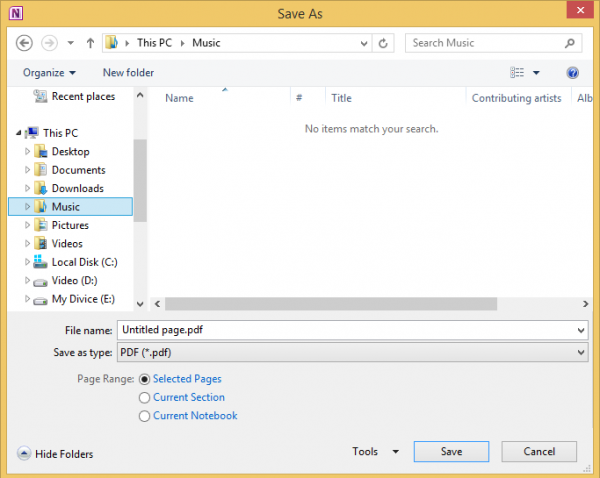Click the Title column header
This screenshot has width=600, height=478.
click(x=341, y=98)
